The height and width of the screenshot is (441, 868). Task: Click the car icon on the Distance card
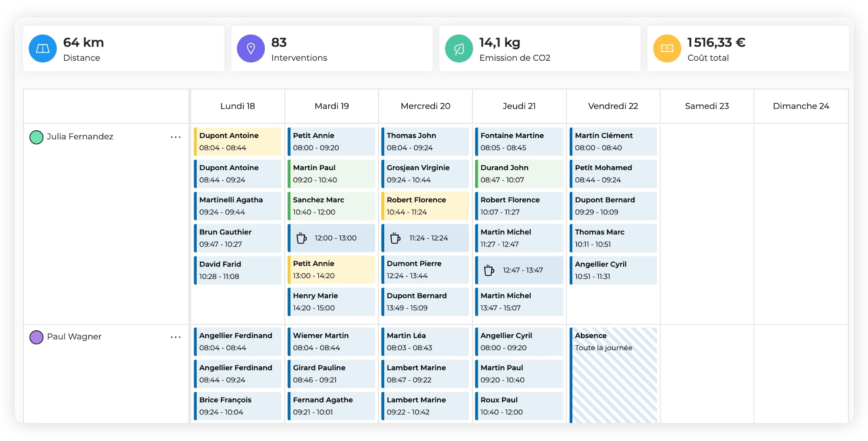coord(43,48)
